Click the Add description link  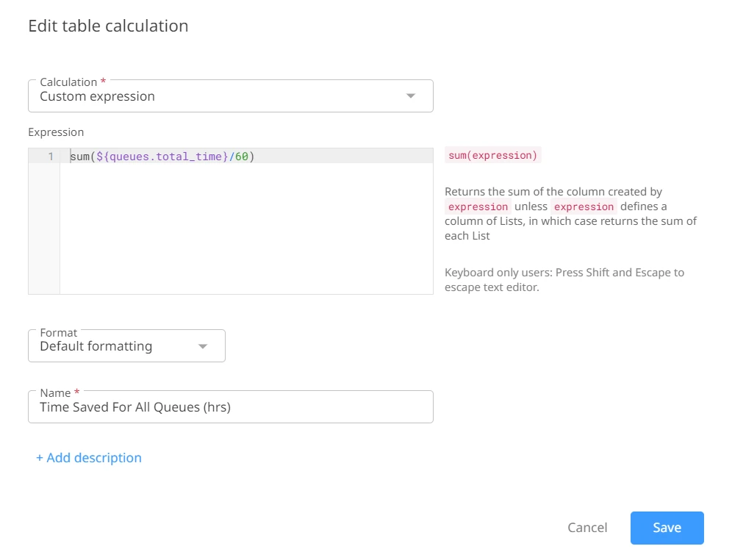[89, 458]
